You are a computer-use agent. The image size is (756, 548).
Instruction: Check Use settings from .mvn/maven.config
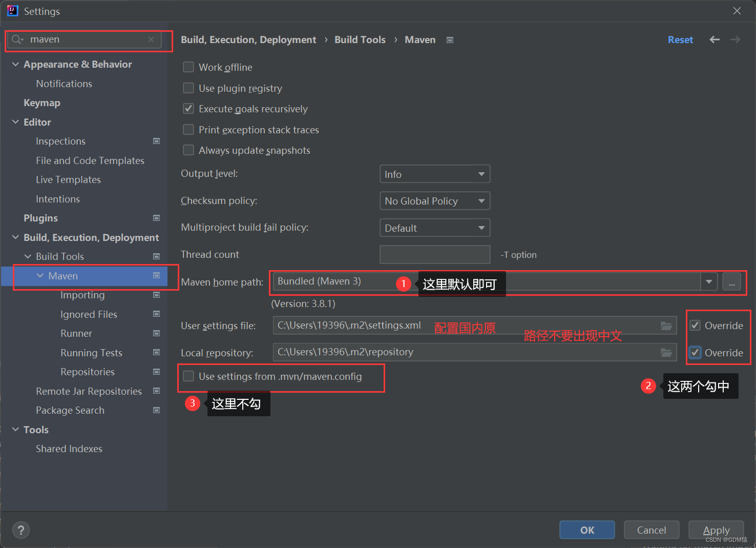tap(188, 376)
